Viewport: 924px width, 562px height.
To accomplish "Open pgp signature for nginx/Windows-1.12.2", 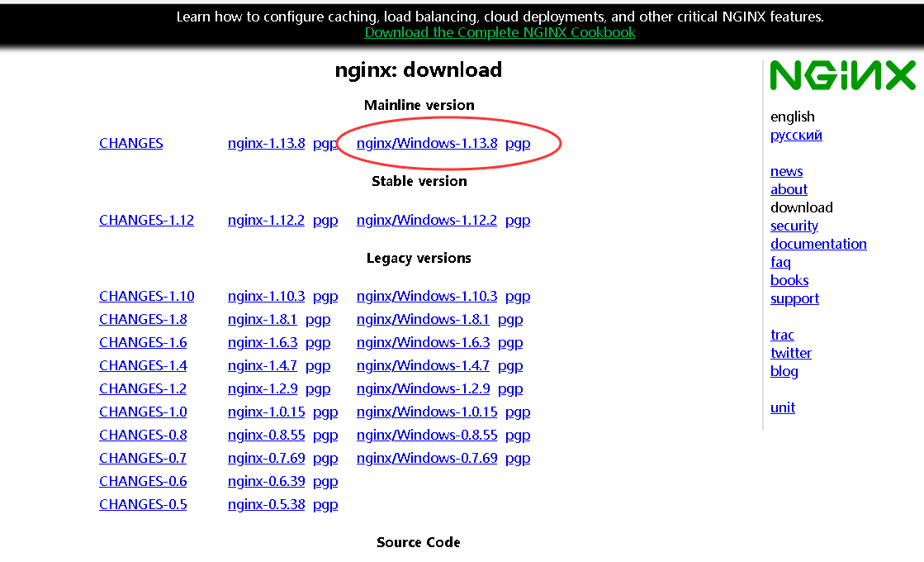I will (x=518, y=221).
